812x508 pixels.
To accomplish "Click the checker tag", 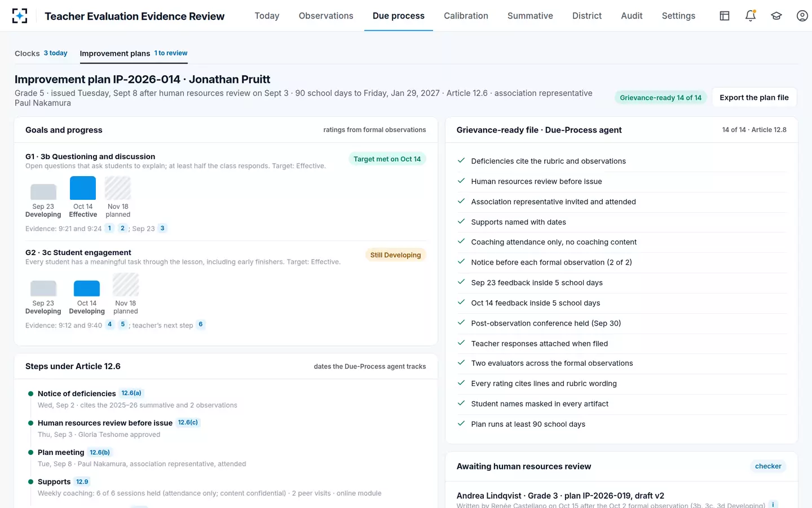I will (x=768, y=466).
